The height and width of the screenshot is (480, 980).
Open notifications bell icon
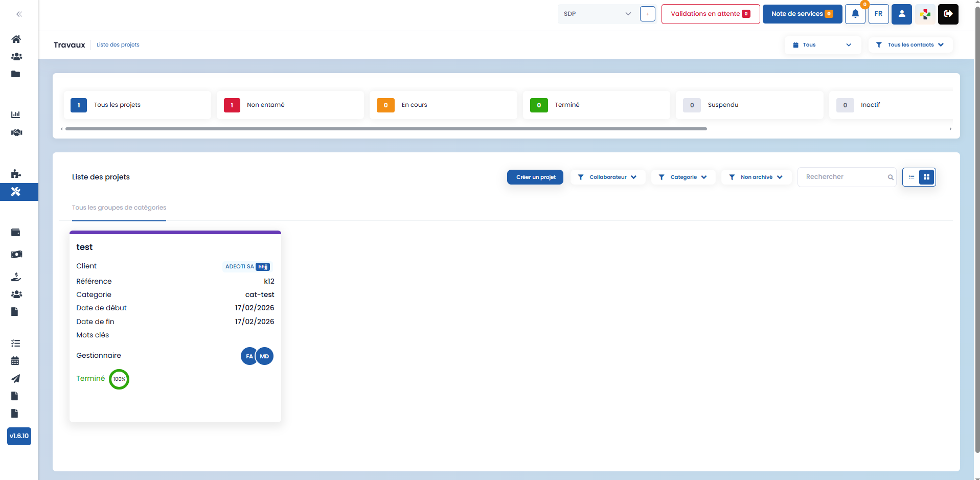855,14
